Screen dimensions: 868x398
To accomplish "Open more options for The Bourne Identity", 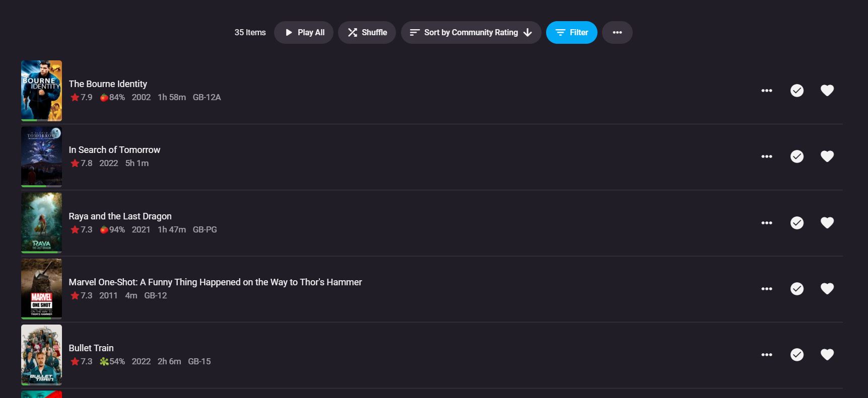I will tap(766, 91).
